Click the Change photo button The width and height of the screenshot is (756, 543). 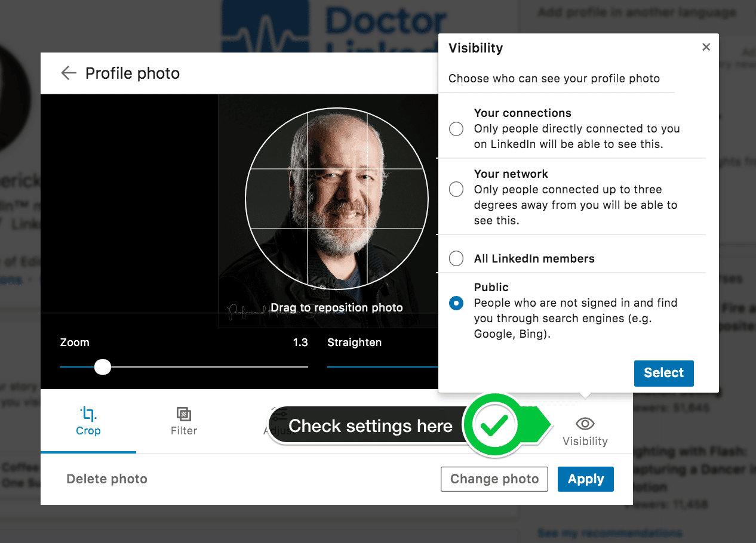point(494,479)
